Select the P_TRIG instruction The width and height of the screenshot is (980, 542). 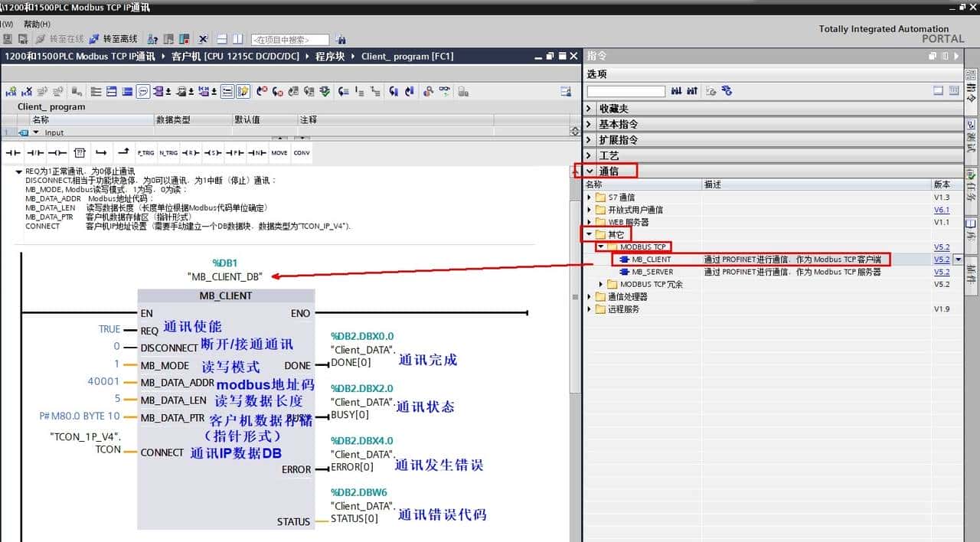point(145,152)
